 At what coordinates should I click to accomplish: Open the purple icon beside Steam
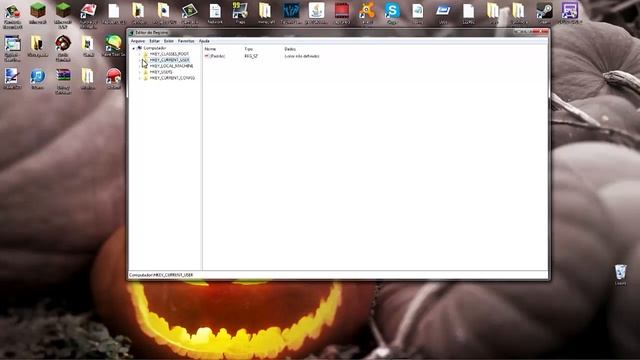coord(570,10)
